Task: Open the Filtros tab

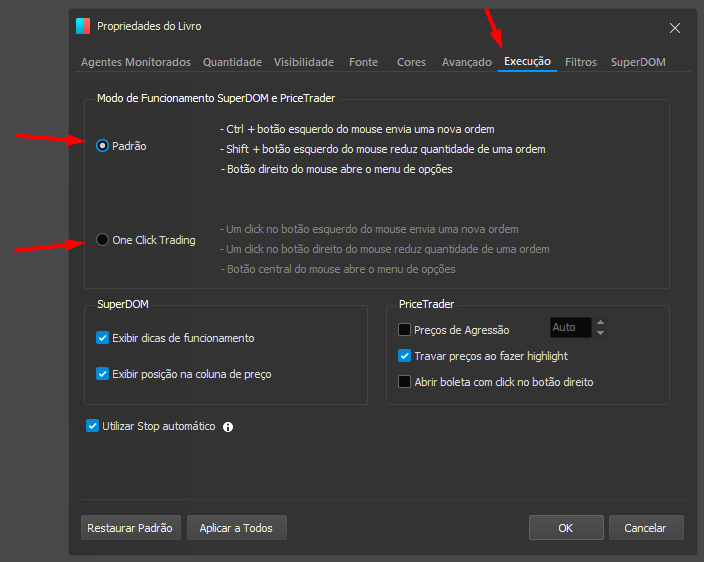Action: click(581, 62)
